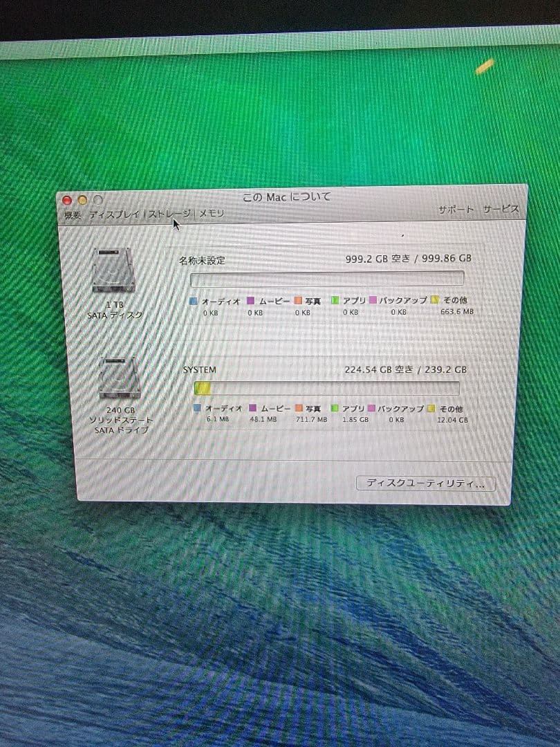
Task: Click the yellow その他 legend square under 名称未設定
Action: coord(433,300)
